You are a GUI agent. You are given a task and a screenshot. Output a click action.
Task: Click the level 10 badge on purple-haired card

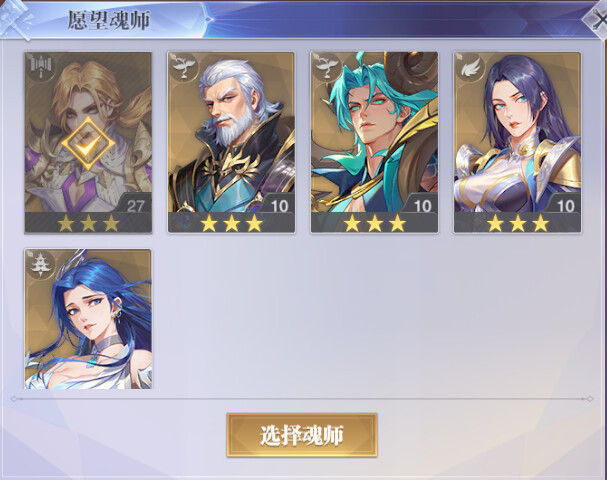tap(566, 205)
